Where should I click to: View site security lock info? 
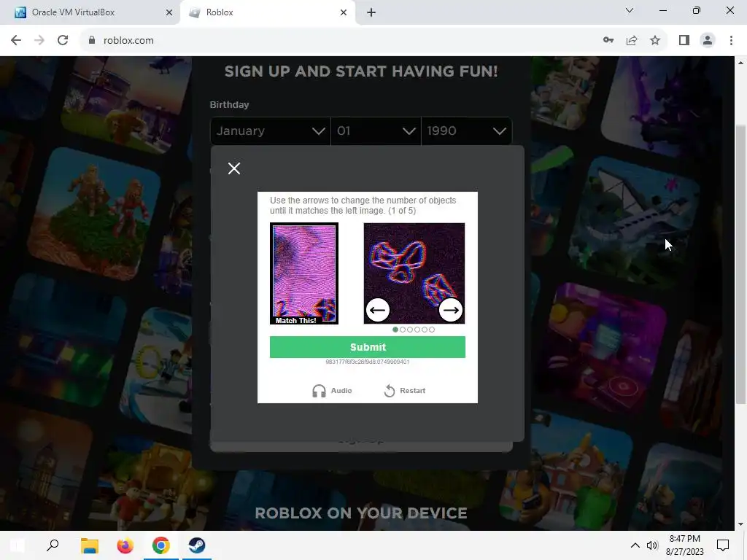coord(92,41)
